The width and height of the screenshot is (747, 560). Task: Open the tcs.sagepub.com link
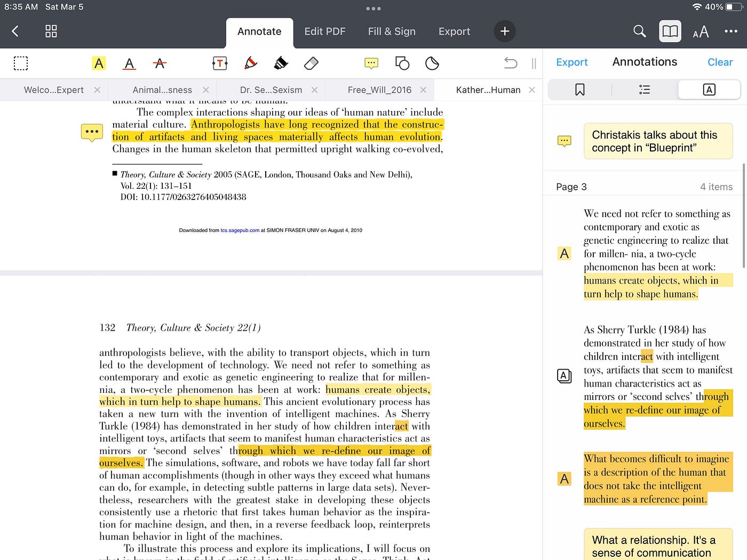pyautogui.click(x=240, y=230)
